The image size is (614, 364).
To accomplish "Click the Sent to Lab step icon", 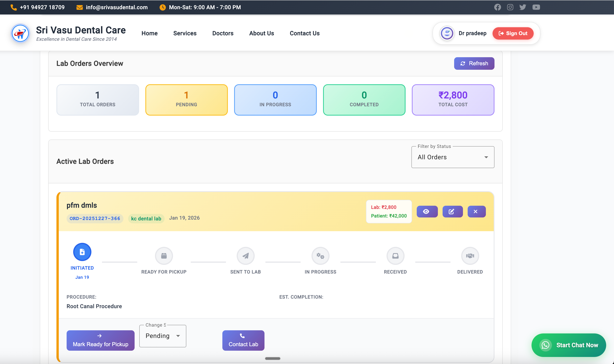I will coord(245,256).
